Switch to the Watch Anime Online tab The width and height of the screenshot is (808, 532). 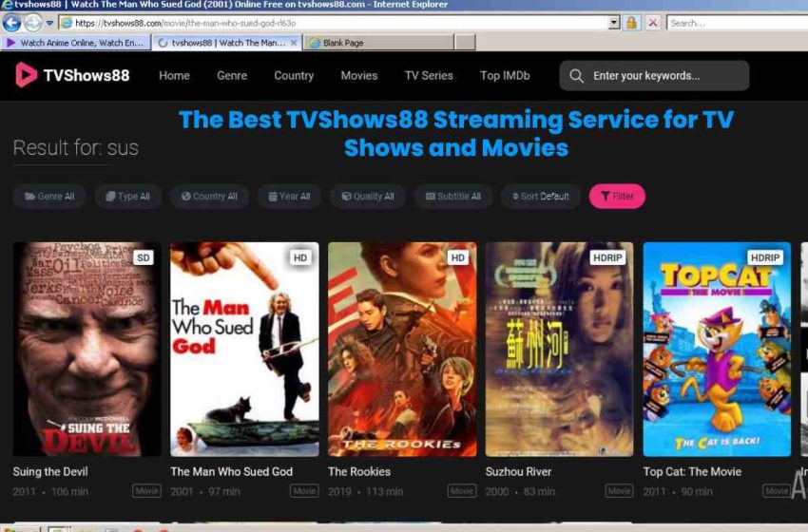coord(76,43)
